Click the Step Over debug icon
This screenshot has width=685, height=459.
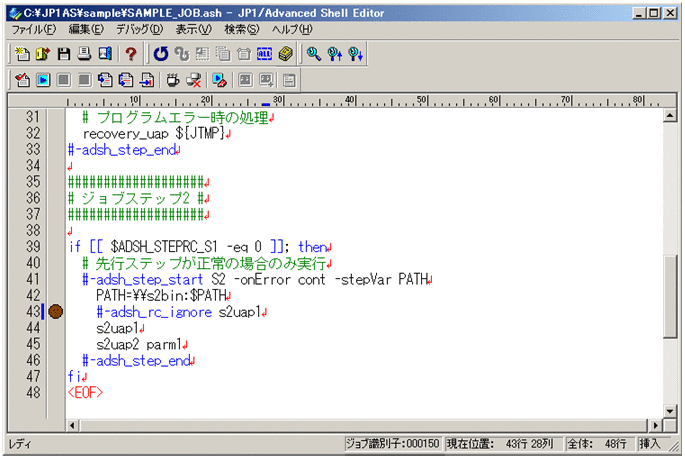coord(126,80)
